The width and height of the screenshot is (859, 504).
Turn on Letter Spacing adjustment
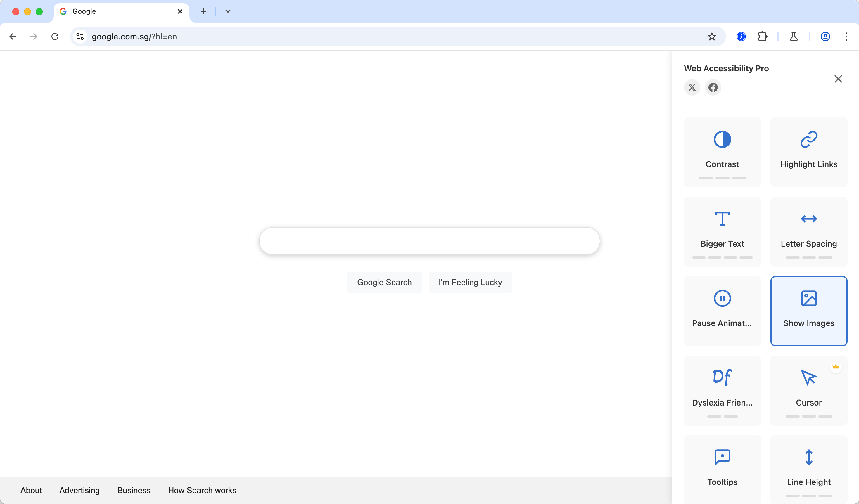tap(808, 231)
